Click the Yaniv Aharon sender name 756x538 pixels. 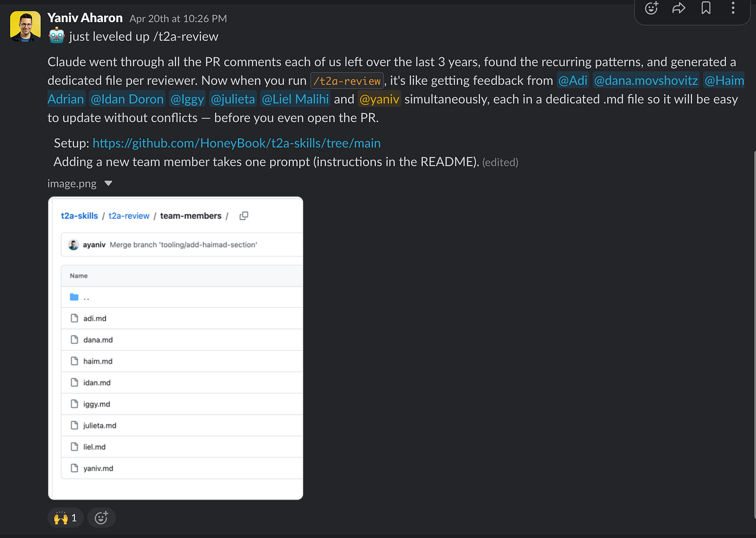point(85,18)
